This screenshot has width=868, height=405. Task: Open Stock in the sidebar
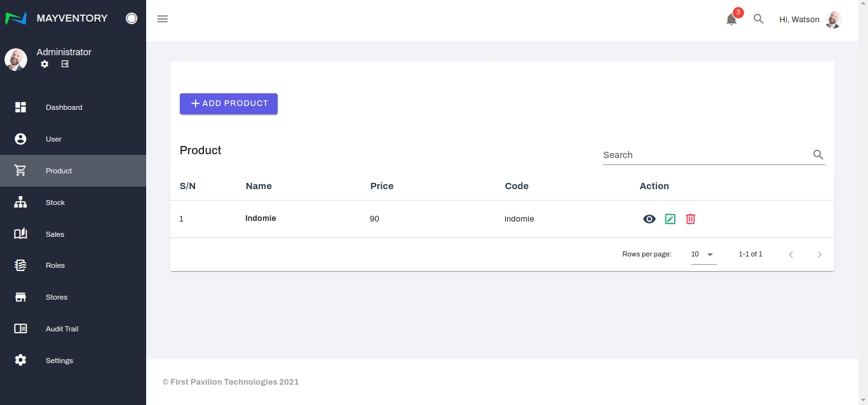point(55,202)
